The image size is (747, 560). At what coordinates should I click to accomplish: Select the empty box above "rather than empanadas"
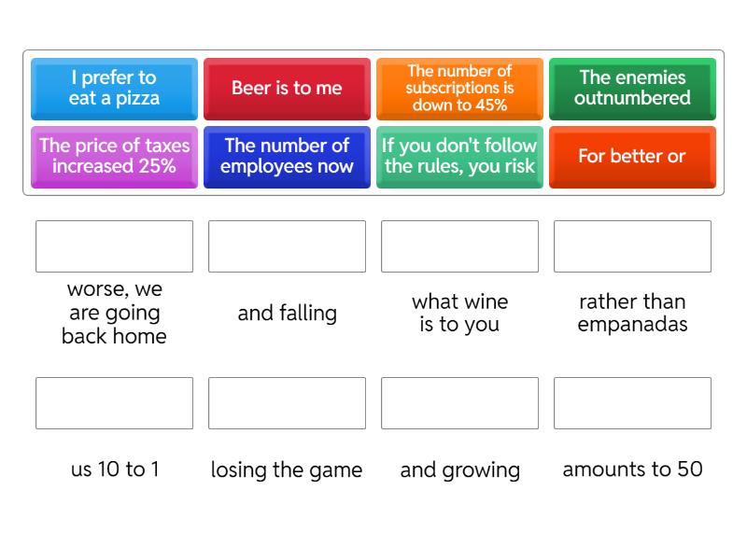coord(632,246)
